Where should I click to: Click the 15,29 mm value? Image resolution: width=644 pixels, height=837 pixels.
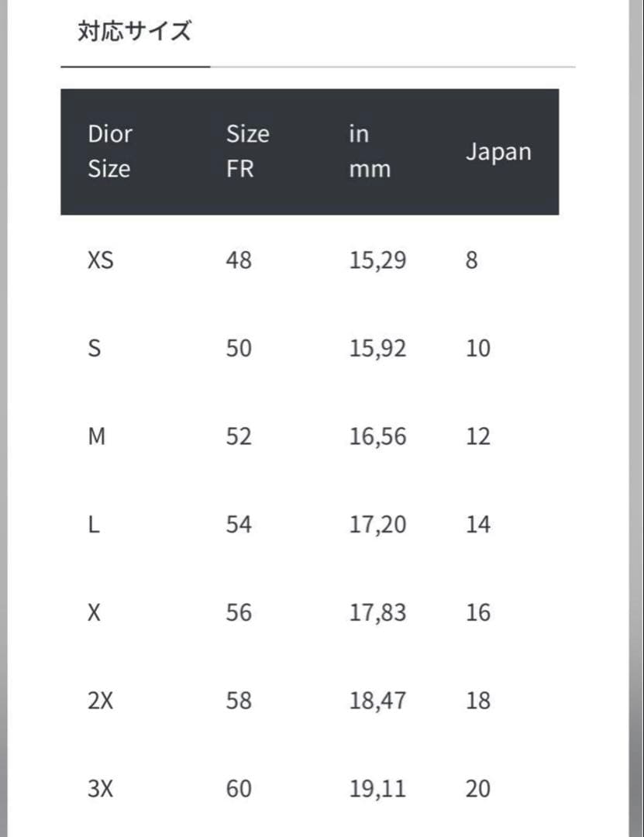377,260
